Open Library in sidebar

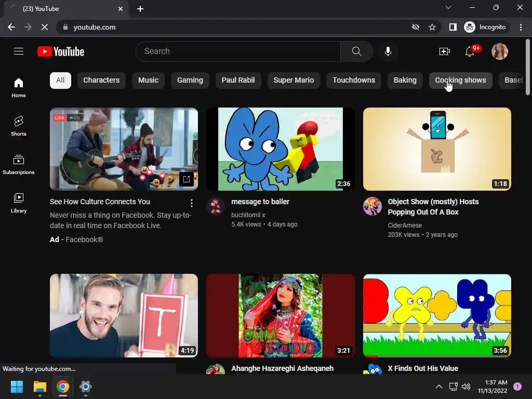(19, 203)
